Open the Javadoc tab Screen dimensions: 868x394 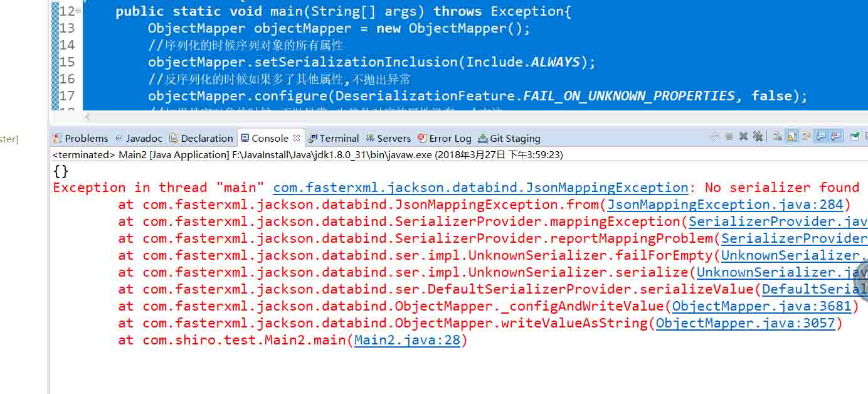pyautogui.click(x=139, y=138)
